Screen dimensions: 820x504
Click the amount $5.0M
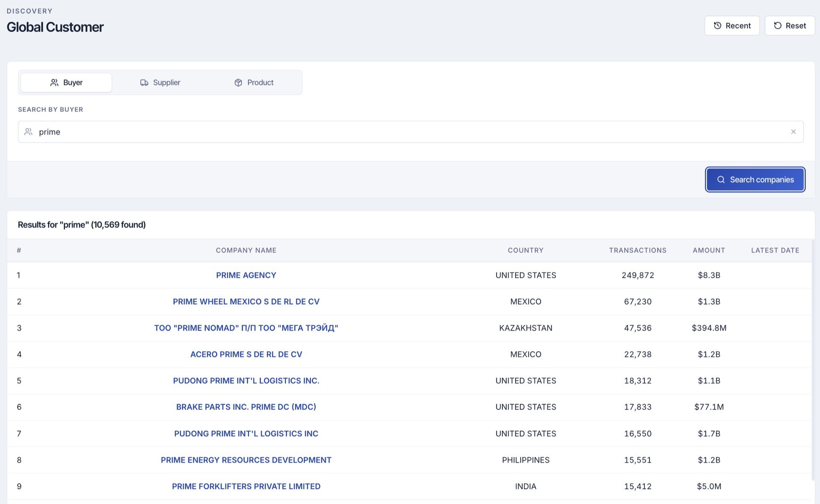click(709, 487)
